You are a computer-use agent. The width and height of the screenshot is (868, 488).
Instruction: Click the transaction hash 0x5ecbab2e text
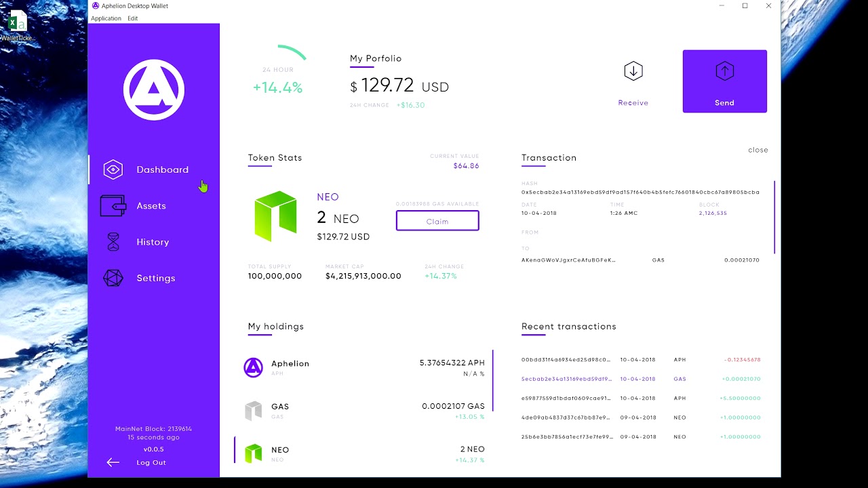(640, 192)
